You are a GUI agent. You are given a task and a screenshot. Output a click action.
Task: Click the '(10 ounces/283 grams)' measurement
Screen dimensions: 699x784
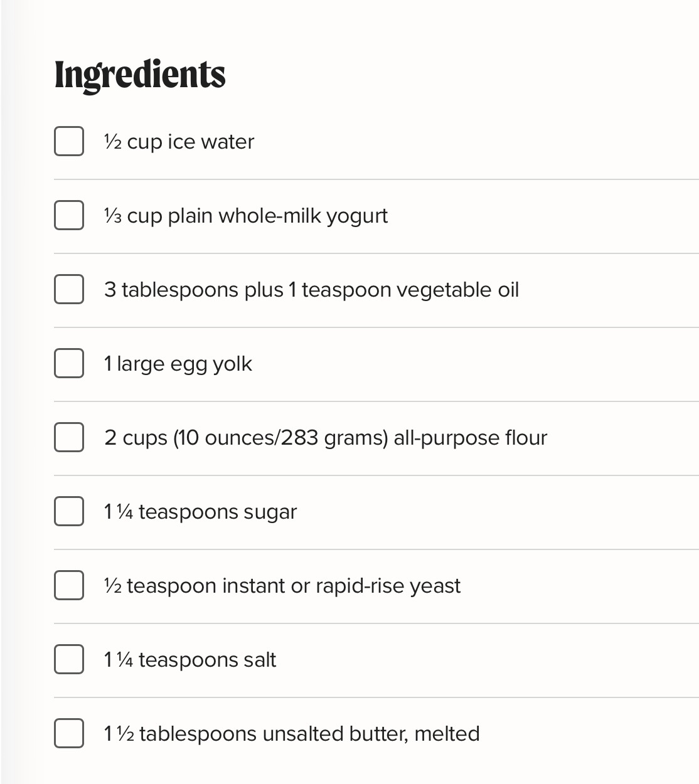pyautogui.click(x=280, y=438)
